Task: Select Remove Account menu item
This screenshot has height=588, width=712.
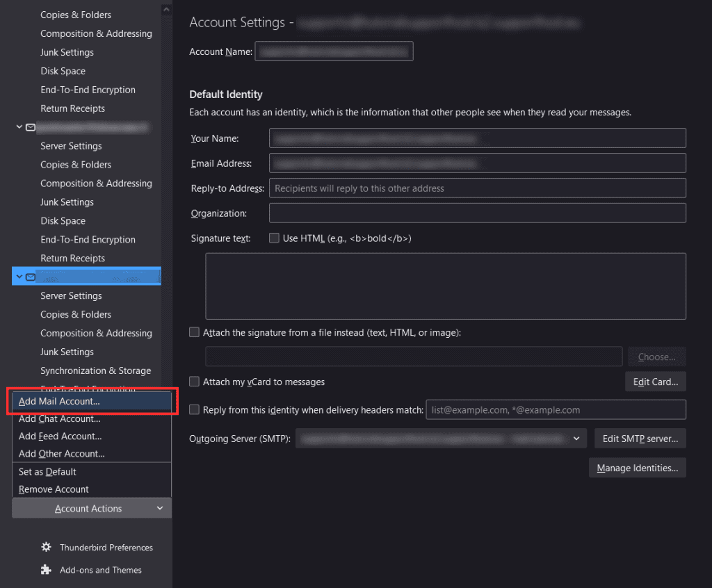Action: (92, 489)
